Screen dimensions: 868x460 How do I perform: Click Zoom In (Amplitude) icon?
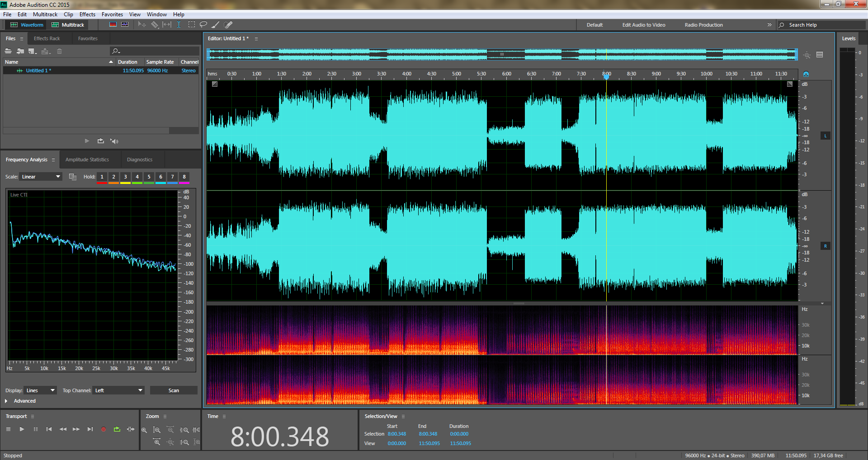pyautogui.click(x=144, y=430)
